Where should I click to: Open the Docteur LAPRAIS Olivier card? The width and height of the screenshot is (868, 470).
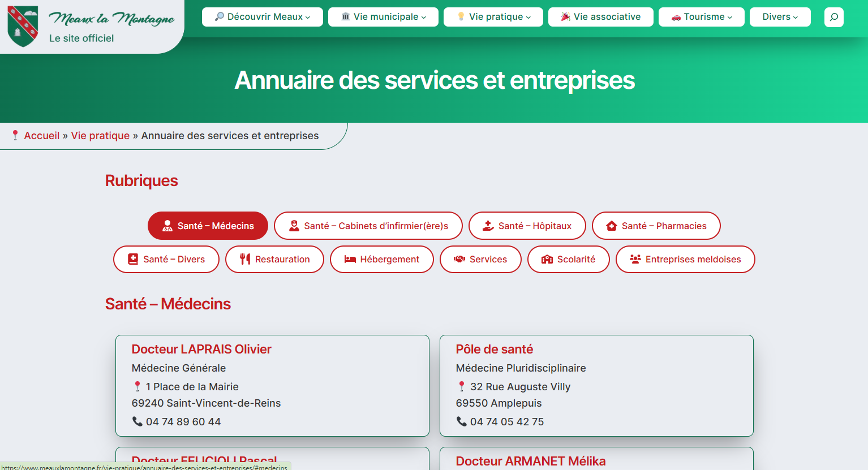click(x=201, y=349)
